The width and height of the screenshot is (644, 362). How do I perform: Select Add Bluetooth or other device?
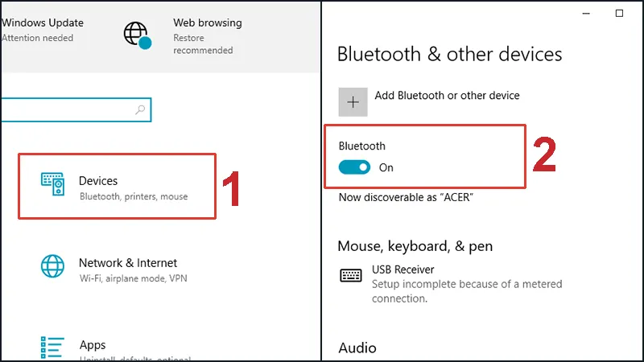tap(447, 96)
